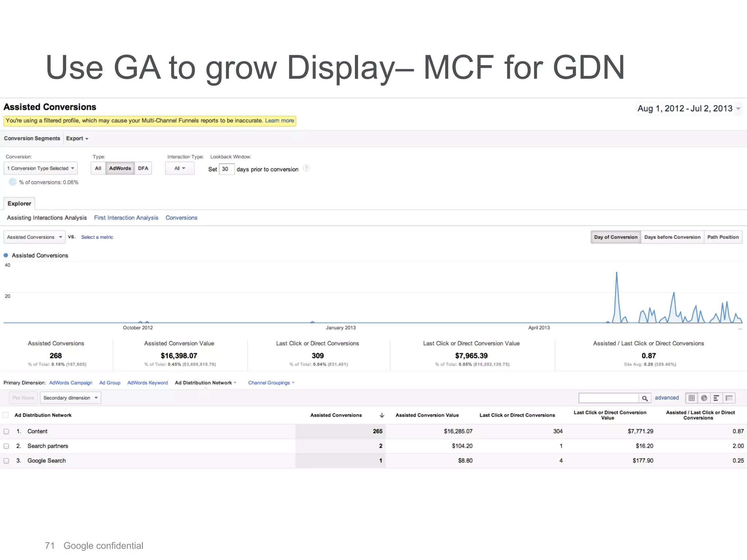
Task: Click the blue Assisted Conversions legend dot
Action: [x=6, y=255]
